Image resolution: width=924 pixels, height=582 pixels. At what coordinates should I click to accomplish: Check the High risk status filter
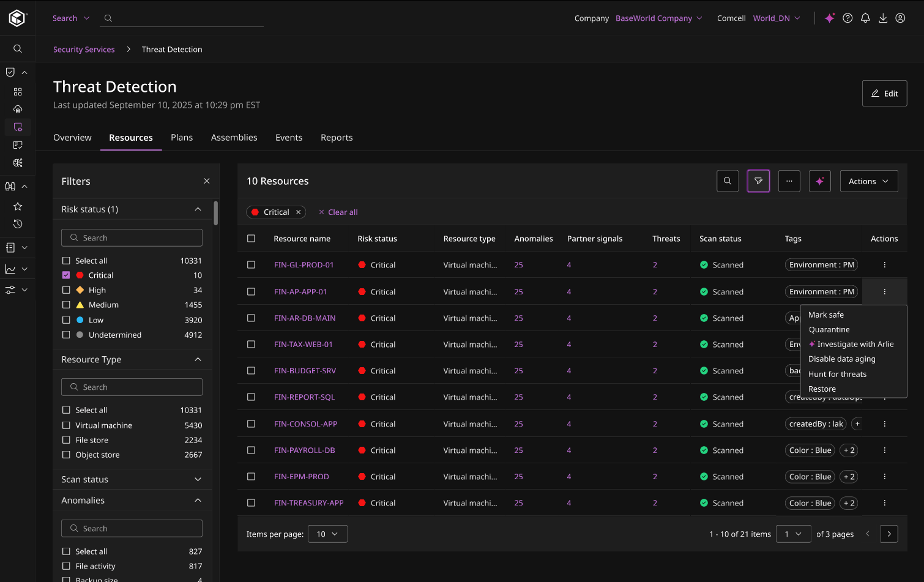point(66,290)
